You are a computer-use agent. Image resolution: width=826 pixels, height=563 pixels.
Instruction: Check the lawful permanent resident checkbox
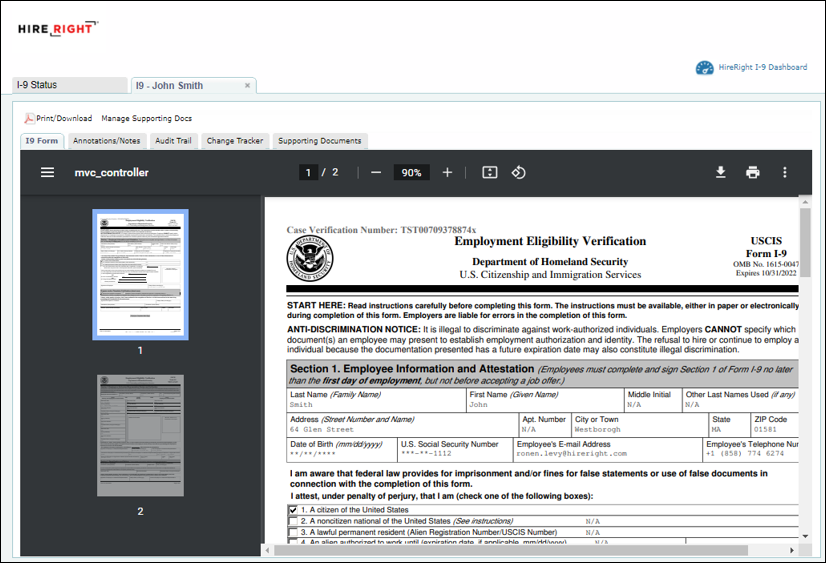pos(292,533)
